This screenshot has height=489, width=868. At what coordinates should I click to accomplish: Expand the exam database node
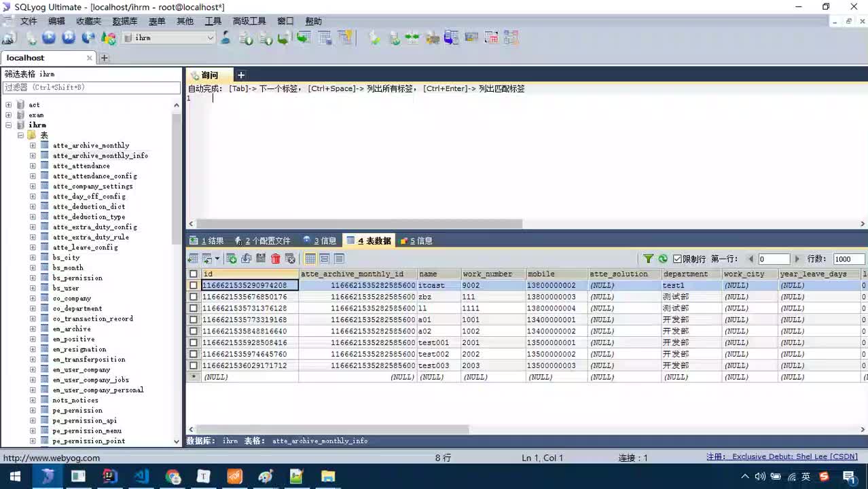8,115
